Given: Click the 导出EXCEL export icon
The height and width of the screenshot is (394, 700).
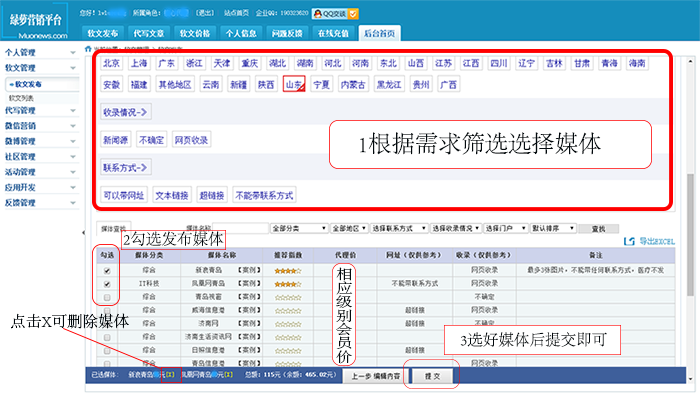Looking at the screenshot, I should [x=629, y=241].
